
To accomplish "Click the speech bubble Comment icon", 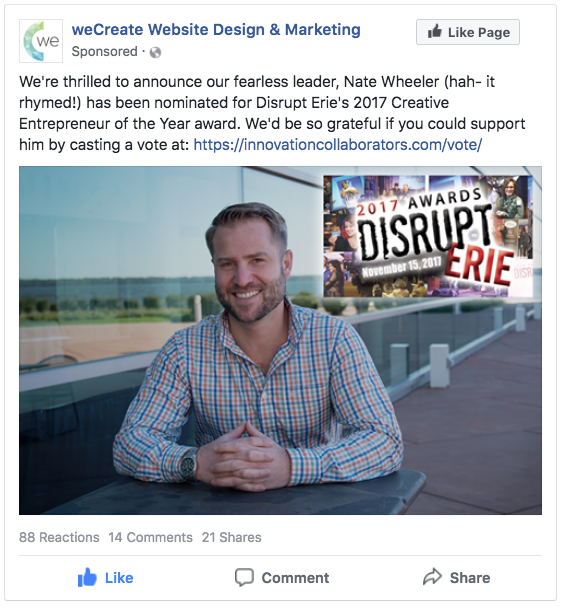I will click(244, 577).
